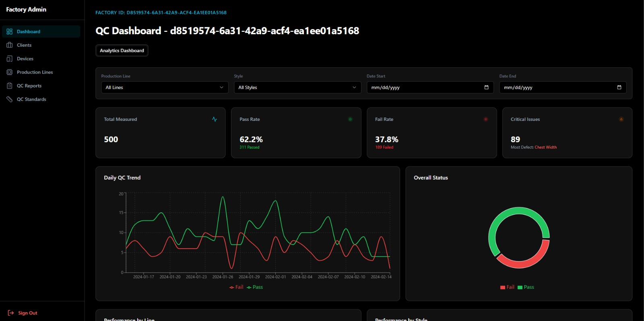Click the 2024-01-23 axis date label
The image size is (644, 321).
pyautogui.click(x=196, y=277)
